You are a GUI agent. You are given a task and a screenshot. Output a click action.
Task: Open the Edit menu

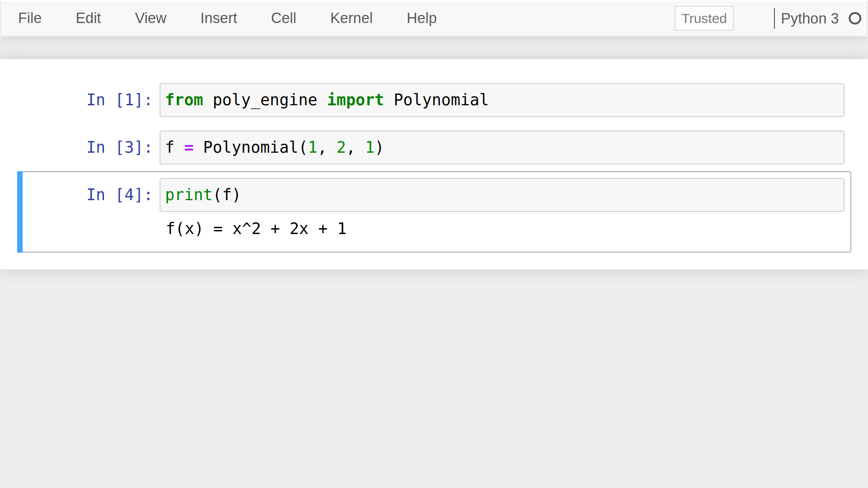(88, 18)
